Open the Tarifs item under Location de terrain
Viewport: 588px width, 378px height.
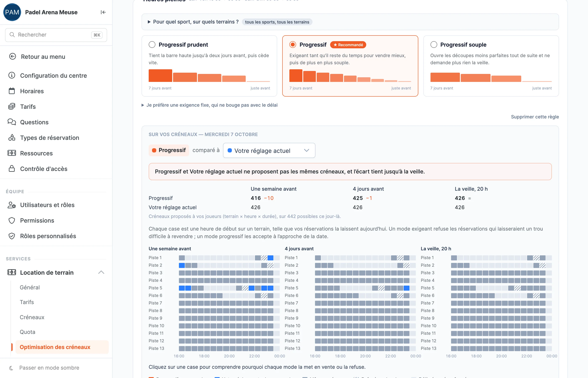[x=27, y=302]
